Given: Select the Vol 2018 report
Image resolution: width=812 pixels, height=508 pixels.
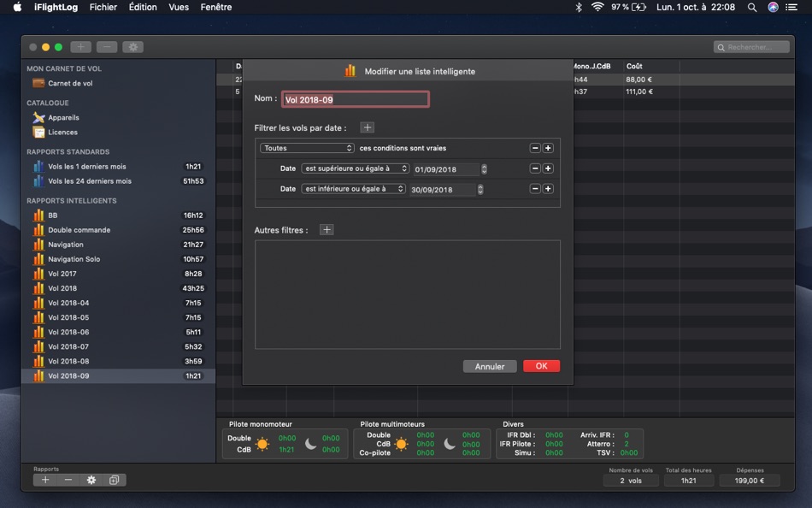Looking at the screenshot, I should click(118, 287).
